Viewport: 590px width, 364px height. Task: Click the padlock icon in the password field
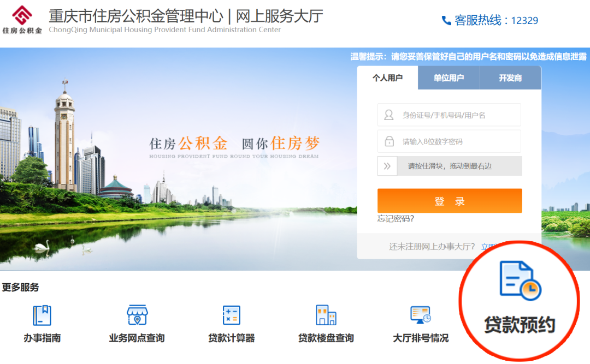tap(389, 141)
